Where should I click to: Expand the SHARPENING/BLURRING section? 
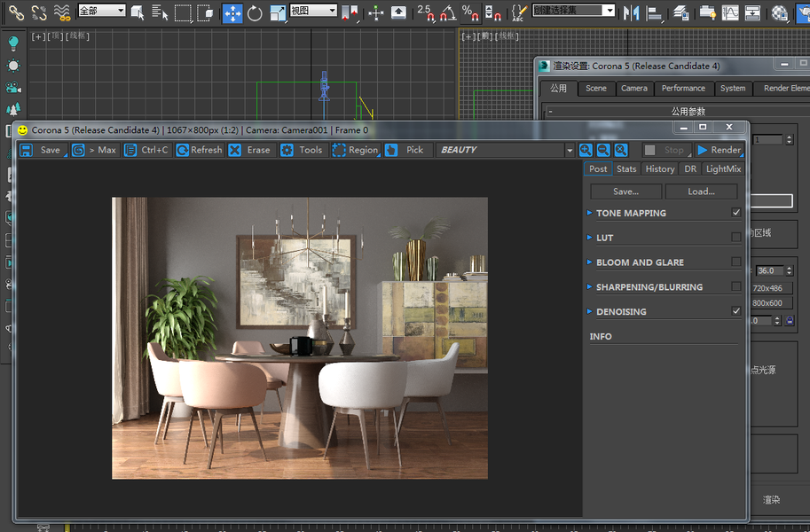[589, 286]
